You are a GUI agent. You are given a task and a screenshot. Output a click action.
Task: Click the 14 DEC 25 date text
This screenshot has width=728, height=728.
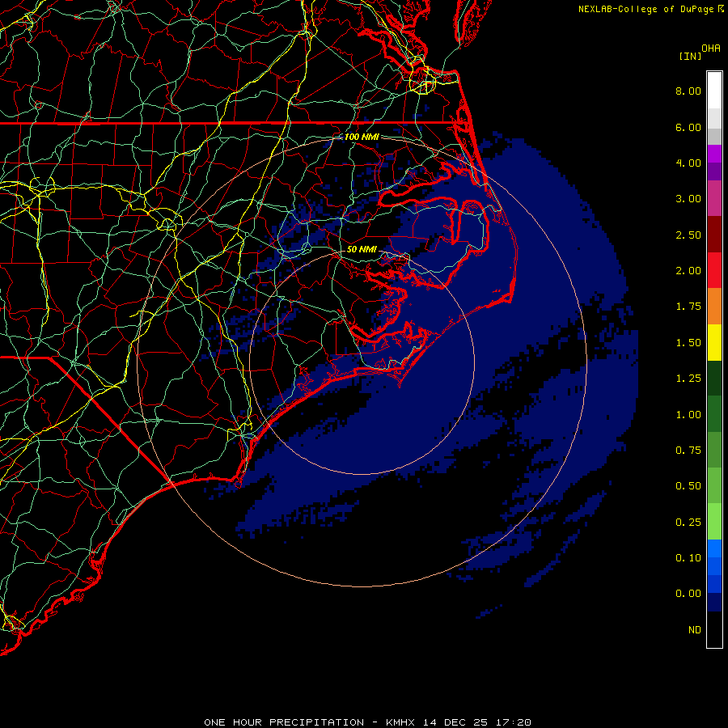(455, 722)
